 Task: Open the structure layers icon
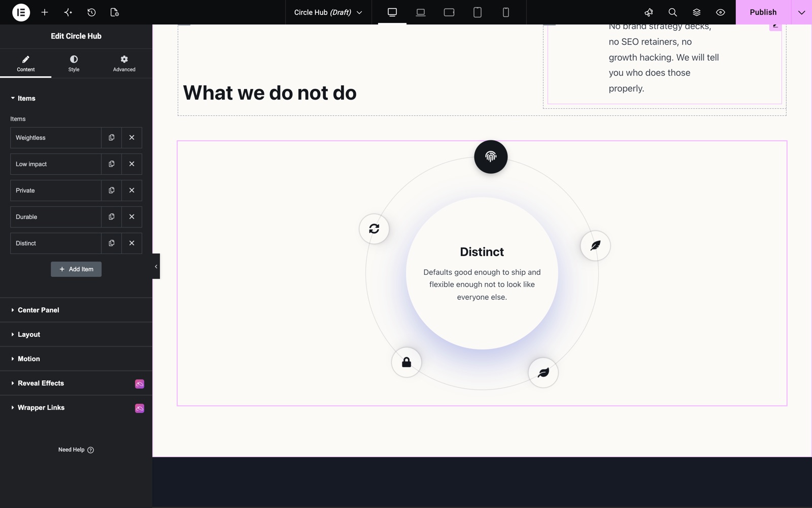pos(696,12)
